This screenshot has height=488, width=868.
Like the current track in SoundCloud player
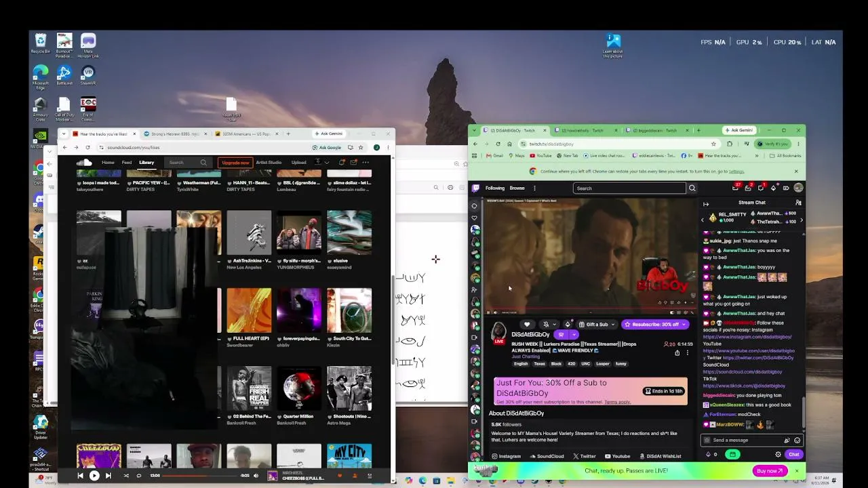tap(340, 476)
